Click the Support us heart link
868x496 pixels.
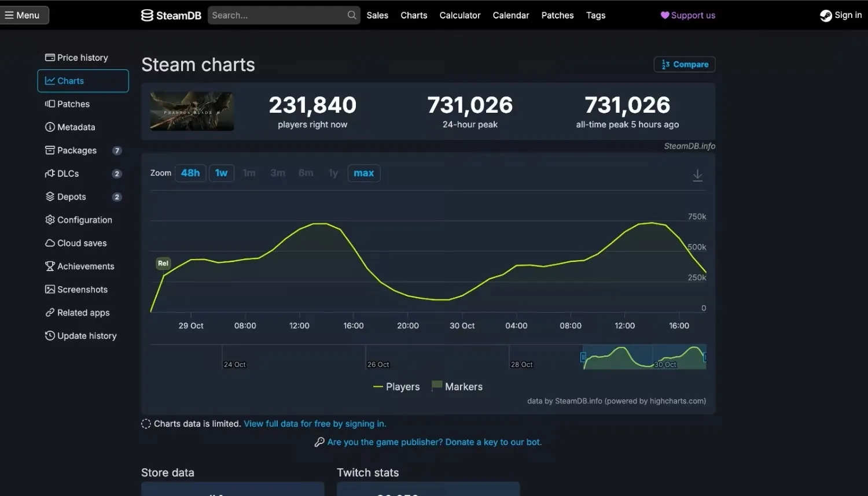[688, 15]
